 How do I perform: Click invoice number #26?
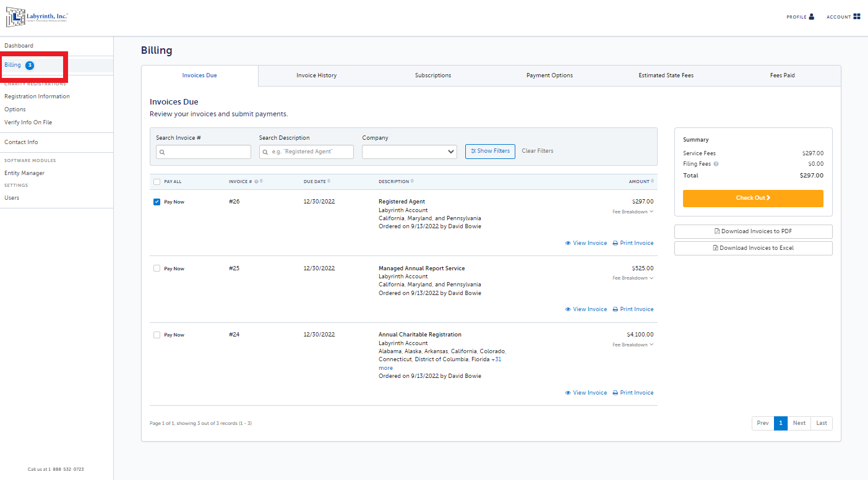234,202
